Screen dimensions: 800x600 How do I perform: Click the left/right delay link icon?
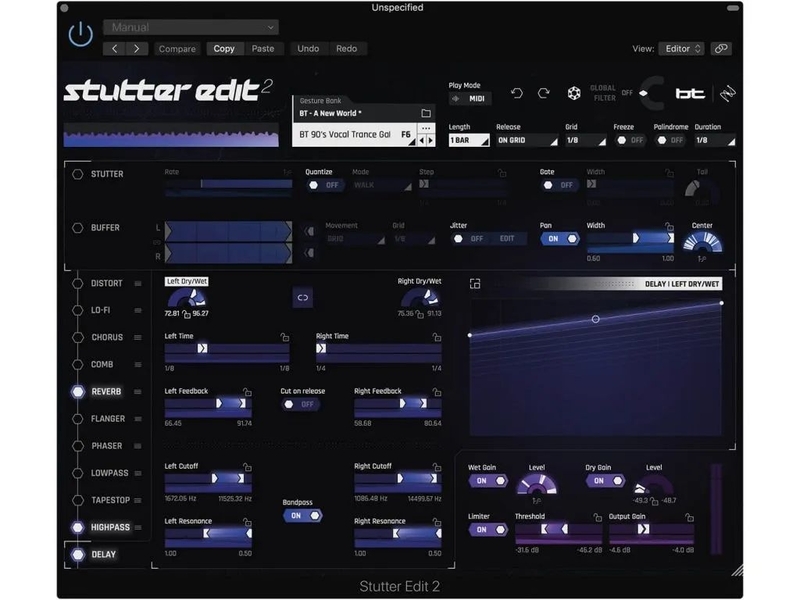303,297
